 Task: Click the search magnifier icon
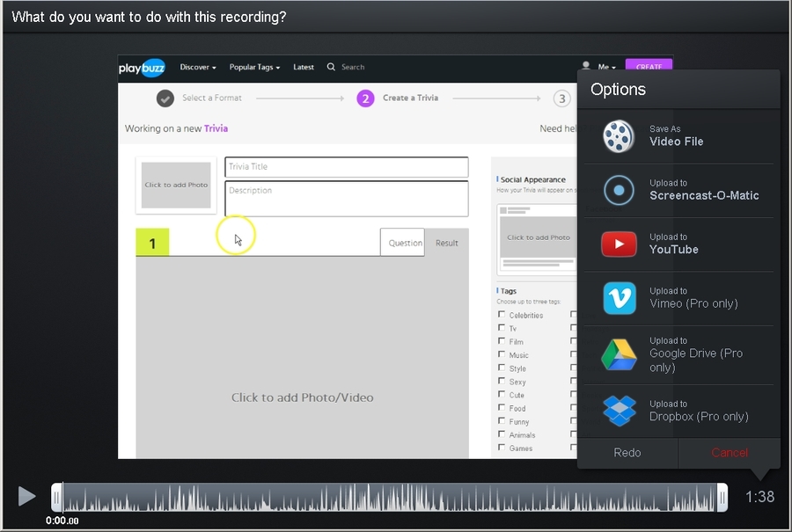click(331, 67)
